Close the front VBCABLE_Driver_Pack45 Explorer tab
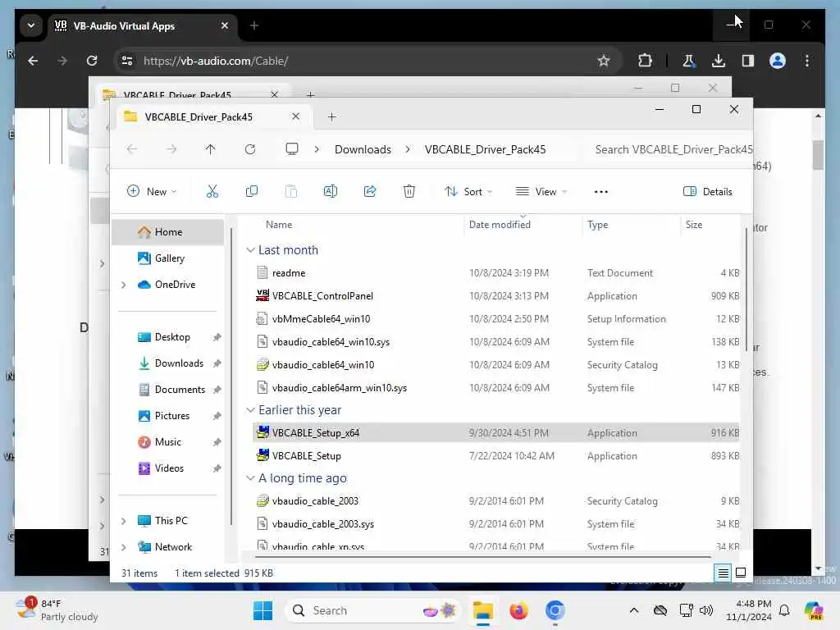840x630 pixels. (x=295, y=116)
